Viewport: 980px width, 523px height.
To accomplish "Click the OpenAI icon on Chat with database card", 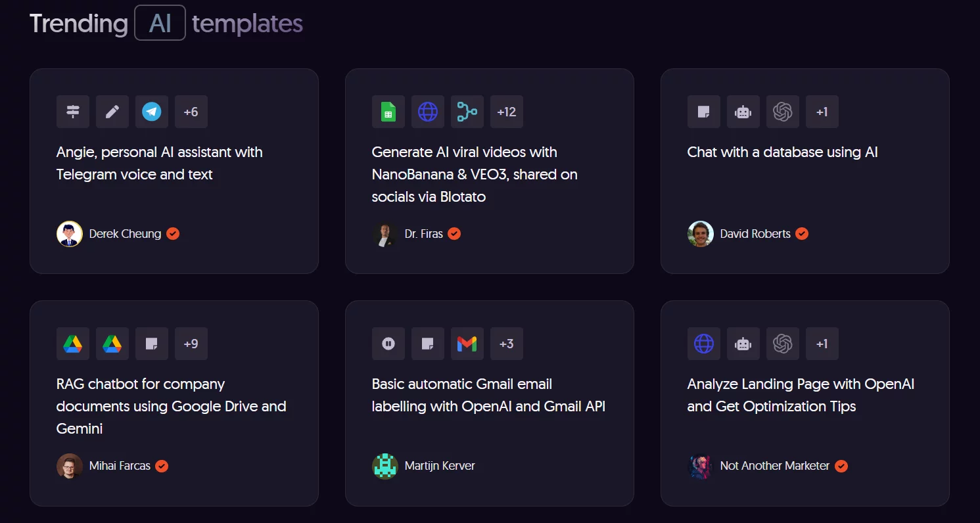I will (x=783, y=112).
